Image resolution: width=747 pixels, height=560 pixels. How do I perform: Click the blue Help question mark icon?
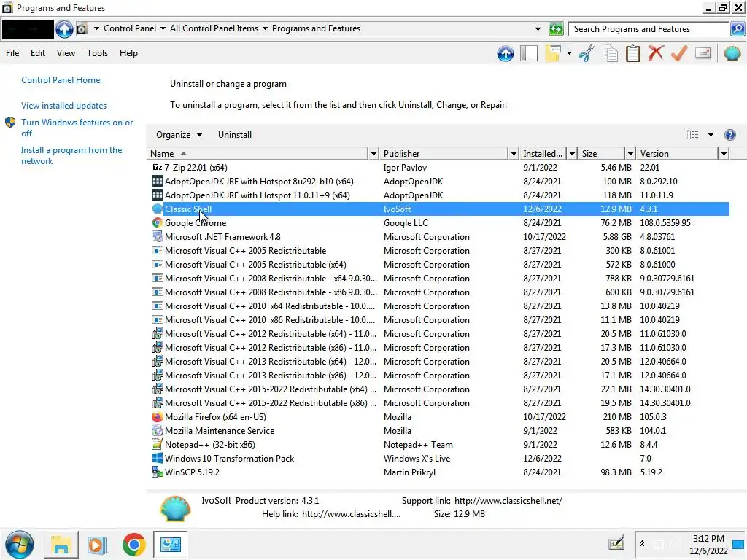pos(729,135)
